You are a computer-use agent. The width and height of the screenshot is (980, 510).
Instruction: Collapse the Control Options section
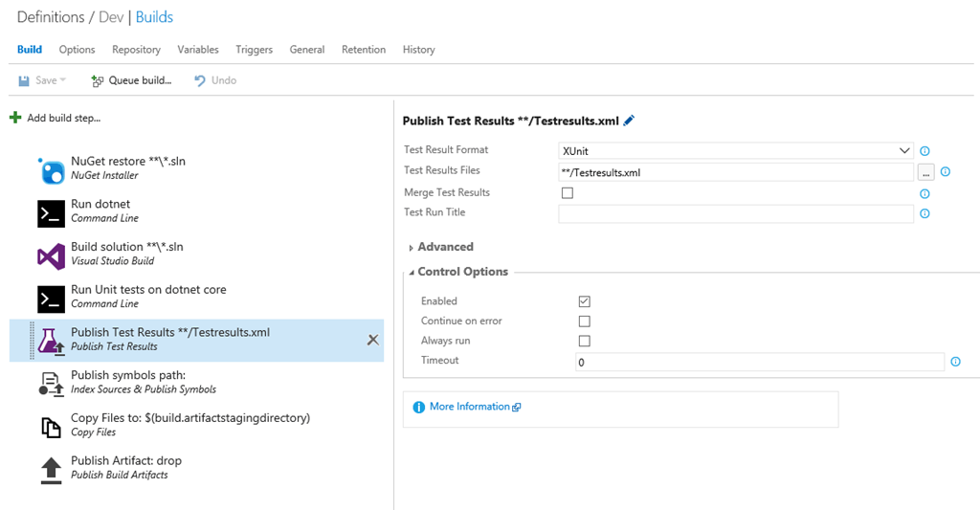click(x=458, y=272)
